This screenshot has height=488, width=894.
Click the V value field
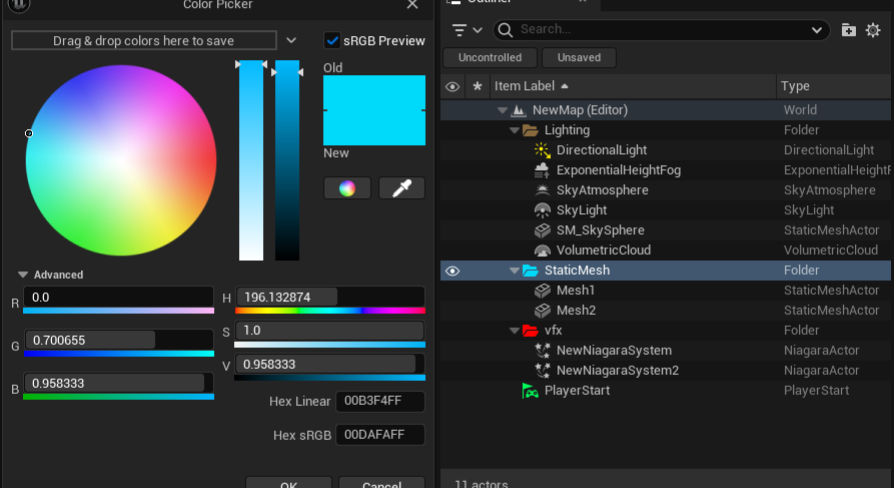click(330, 364)
